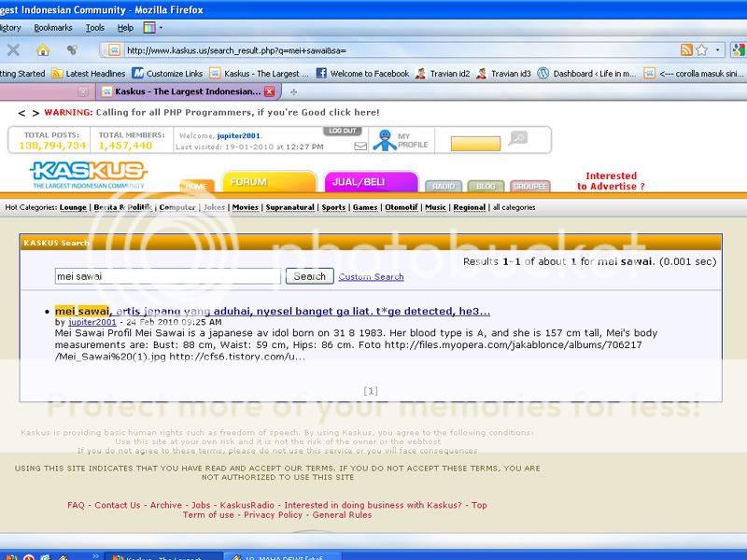This screenshot has width=747, height=560.
Task: Click the left arrow before the WARNING ticker
Action: tap(21, 113)
